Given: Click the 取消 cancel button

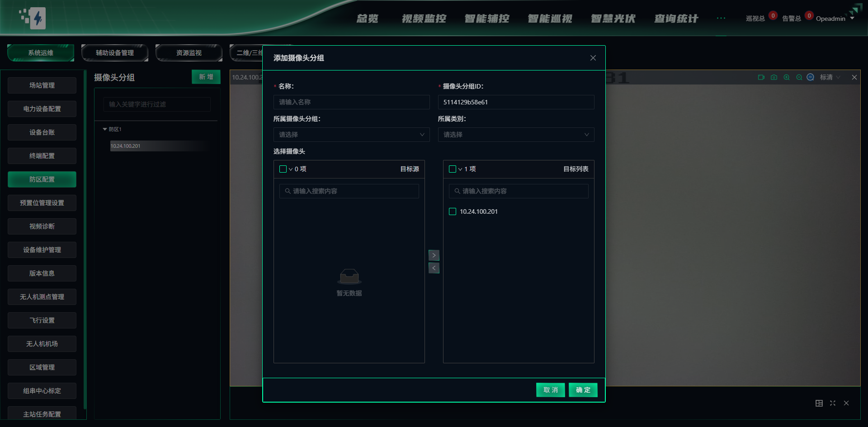Looking at the screenshot, I should 550,390.
